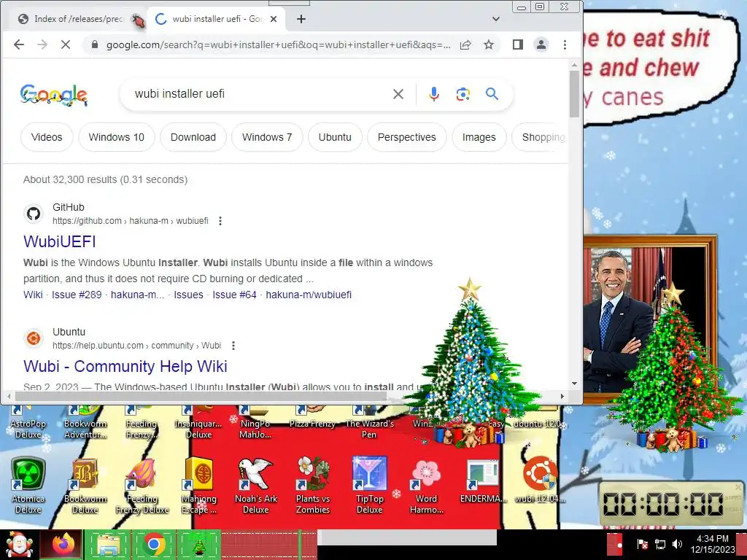The height and width of the screenshot is (560, 747).
Task: Open Issue #289 sublink
Action: pyautogui.click(x=77, y=295)
